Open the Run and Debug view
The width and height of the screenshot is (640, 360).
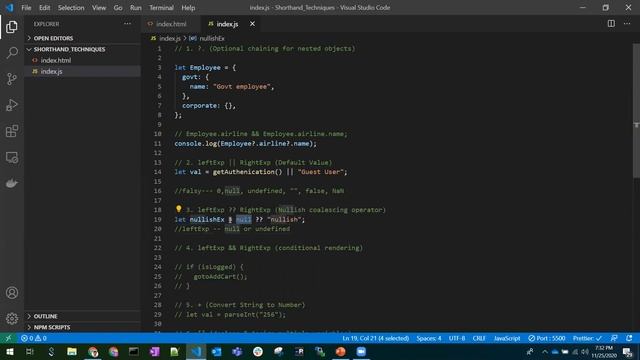(x=12, y=105)
